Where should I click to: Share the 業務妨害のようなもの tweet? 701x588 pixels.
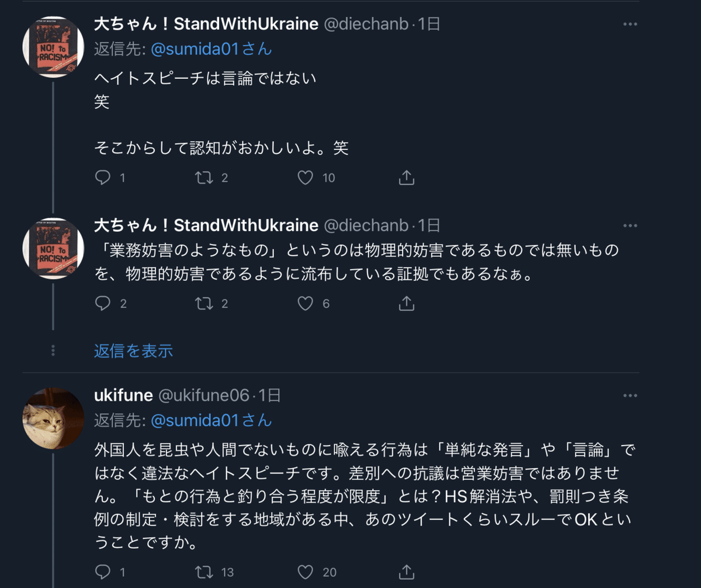click(x=407, y=303)
